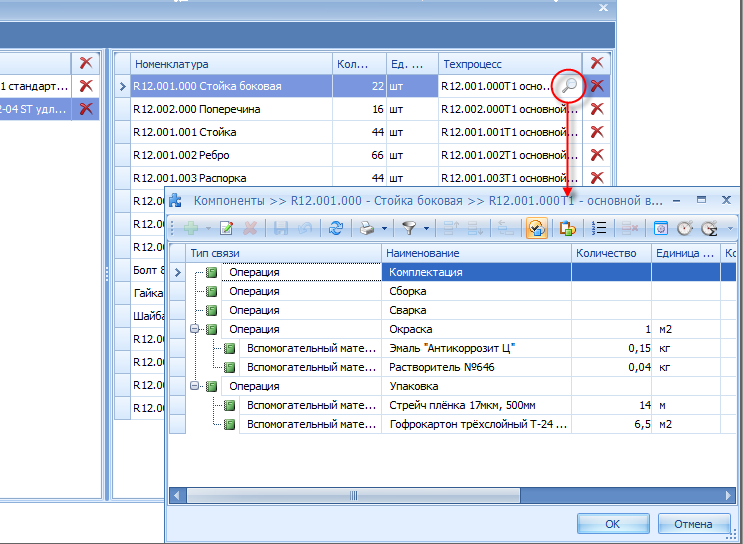Click the Refresh blue arrows icon

pyautogui.click(x=335, y=228)
